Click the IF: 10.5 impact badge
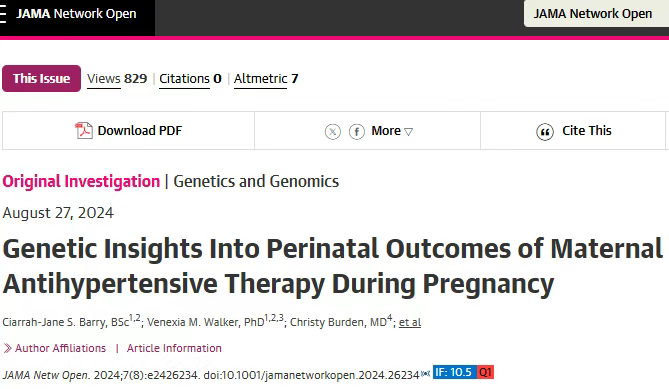Viewport: 669px width, 389px height. 454,372
